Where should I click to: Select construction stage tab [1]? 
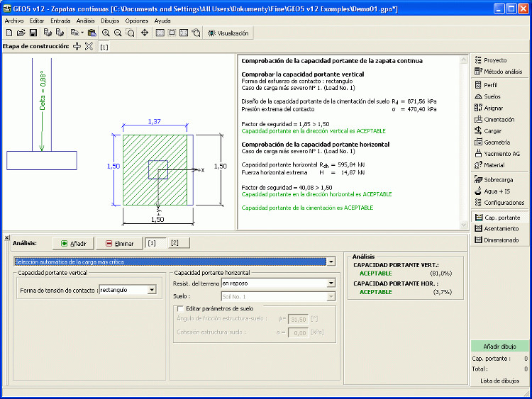tap(104, 47)
